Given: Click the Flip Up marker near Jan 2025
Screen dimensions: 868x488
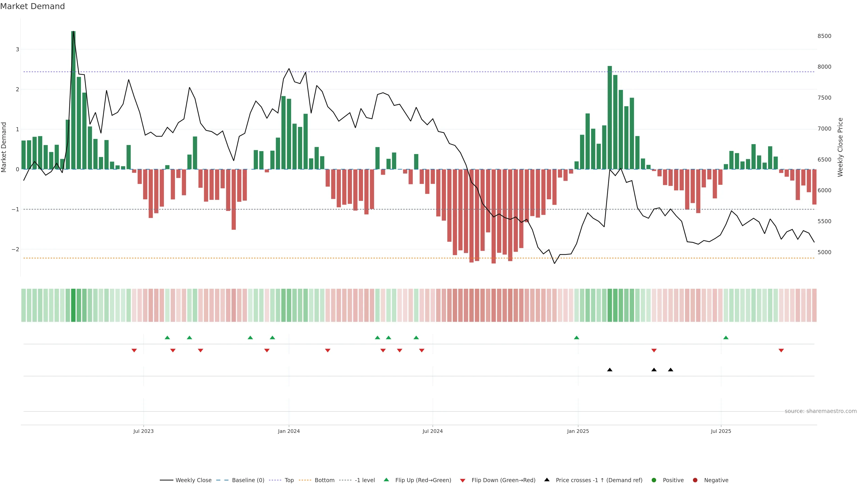Looking at the screenshot, I should point(577,338).
